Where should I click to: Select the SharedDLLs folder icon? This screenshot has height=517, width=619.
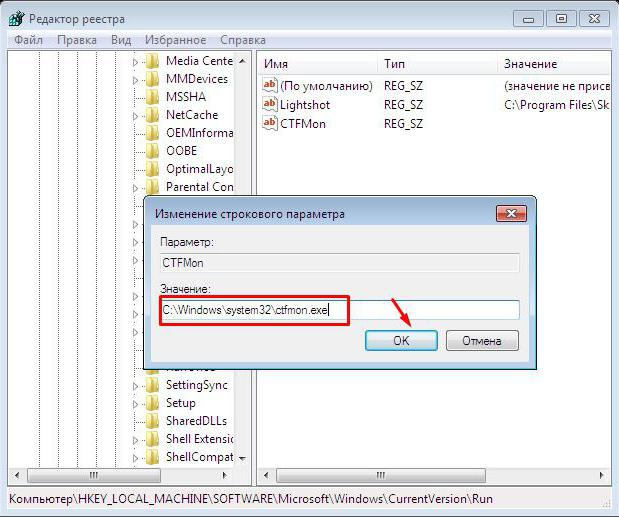tap(152, 421)
